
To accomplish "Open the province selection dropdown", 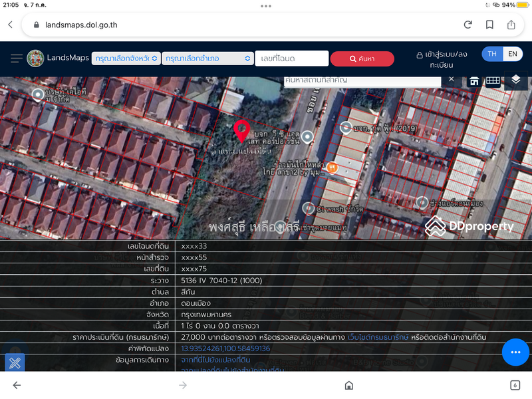I will click(126, 59).
